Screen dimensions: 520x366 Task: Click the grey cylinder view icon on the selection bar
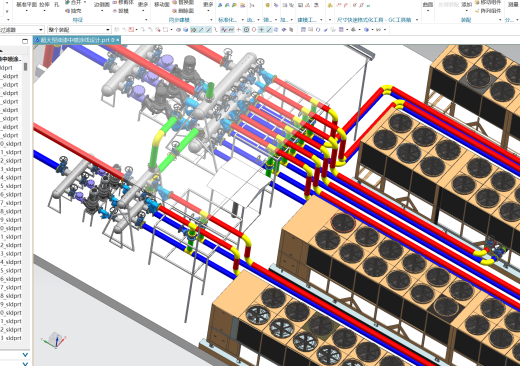[178, 30]
